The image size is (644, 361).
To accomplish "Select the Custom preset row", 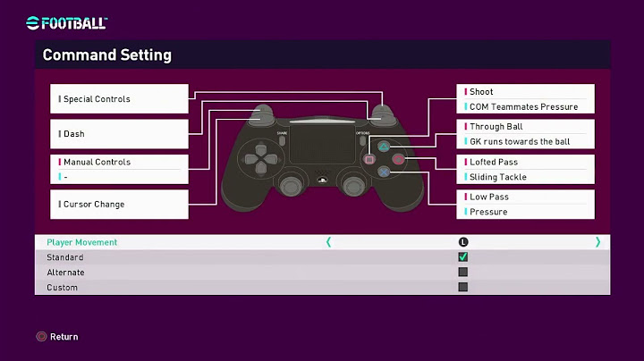I will (322, 287).
